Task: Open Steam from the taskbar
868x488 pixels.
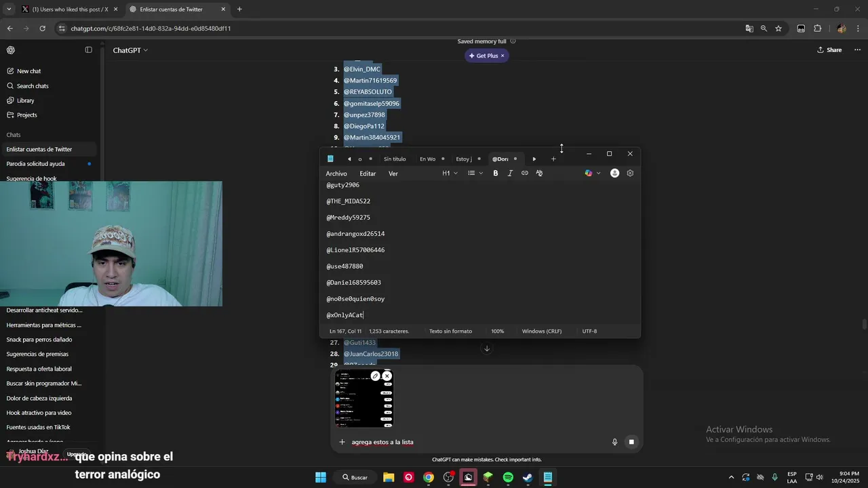Action: pyautogui.click(x=527, y=477)
